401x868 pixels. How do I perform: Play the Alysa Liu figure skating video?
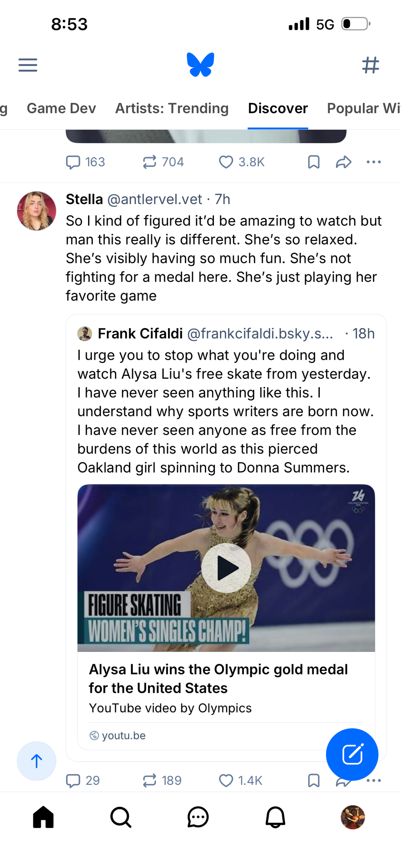[x=226, y=568]
